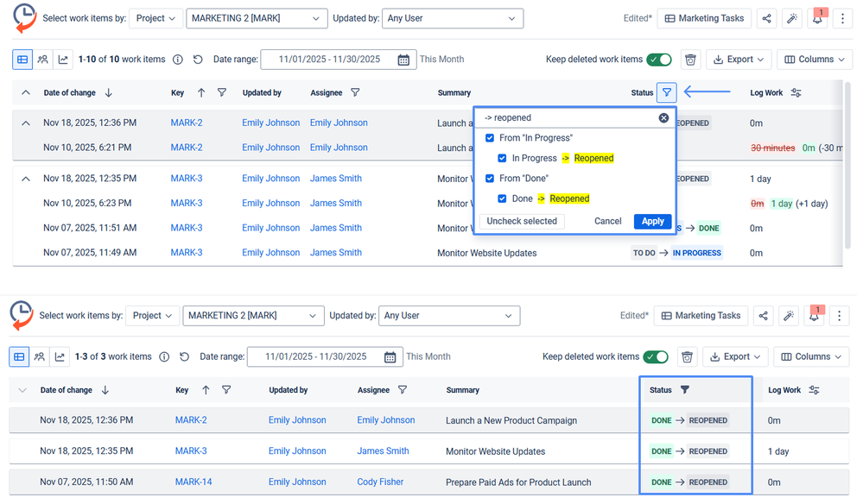Toggle 'Keep deleted work items' in the 10-work-items view
Viewport: 863px width, 504px height.
point(659,60)
